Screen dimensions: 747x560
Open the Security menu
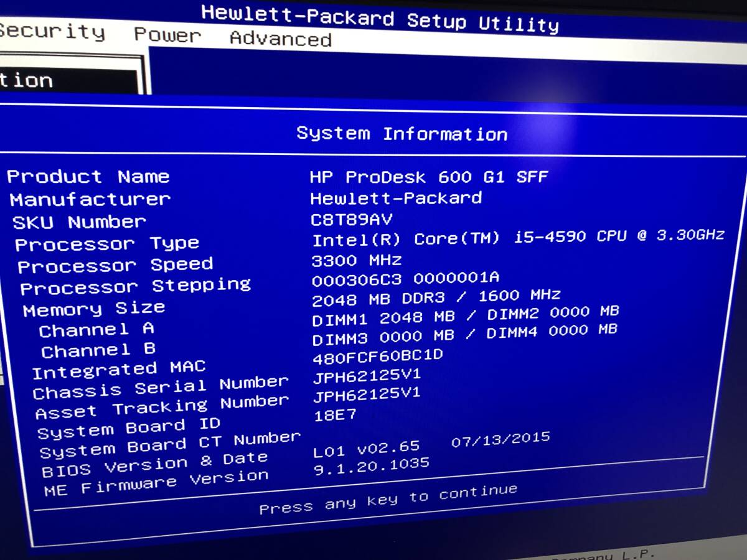coord(52,32)
